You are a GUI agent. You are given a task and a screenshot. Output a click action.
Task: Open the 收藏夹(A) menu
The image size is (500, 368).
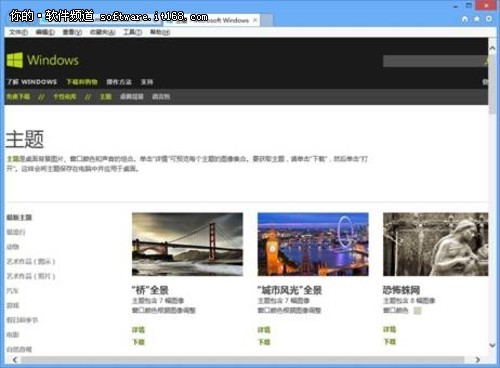103,32
